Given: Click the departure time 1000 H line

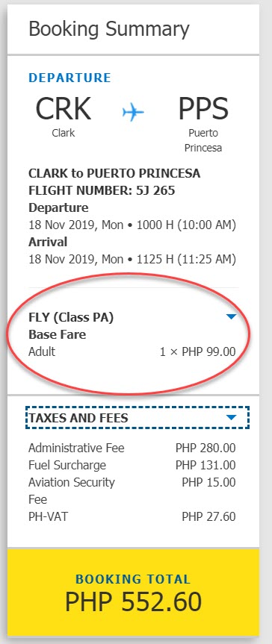Looking at the screenshot, I should (132, 225).
